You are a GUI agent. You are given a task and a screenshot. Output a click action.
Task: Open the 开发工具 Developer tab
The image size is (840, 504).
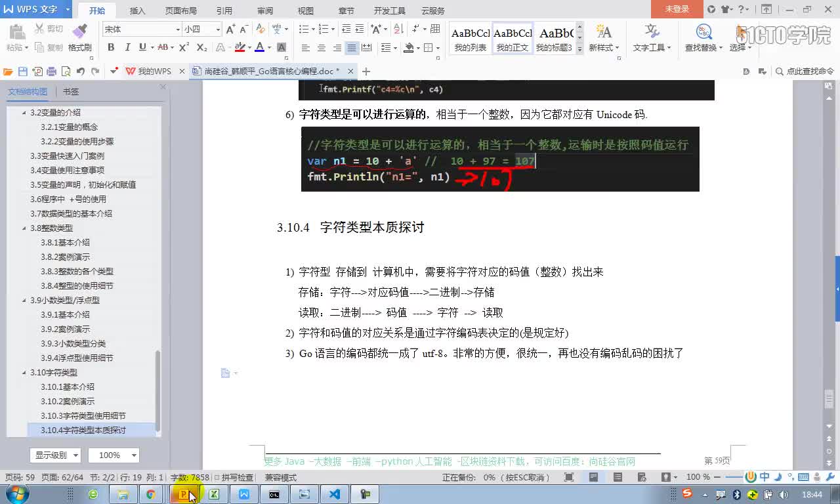tap(390, 10)
